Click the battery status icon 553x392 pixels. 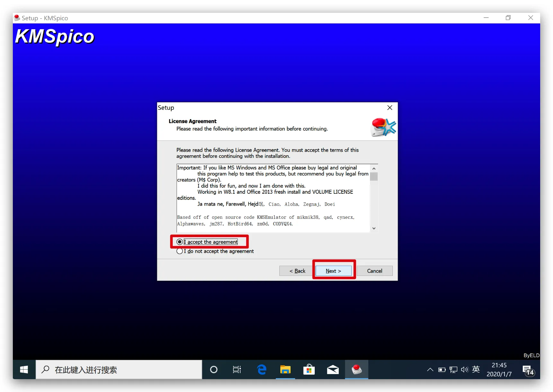pos(442,370)
